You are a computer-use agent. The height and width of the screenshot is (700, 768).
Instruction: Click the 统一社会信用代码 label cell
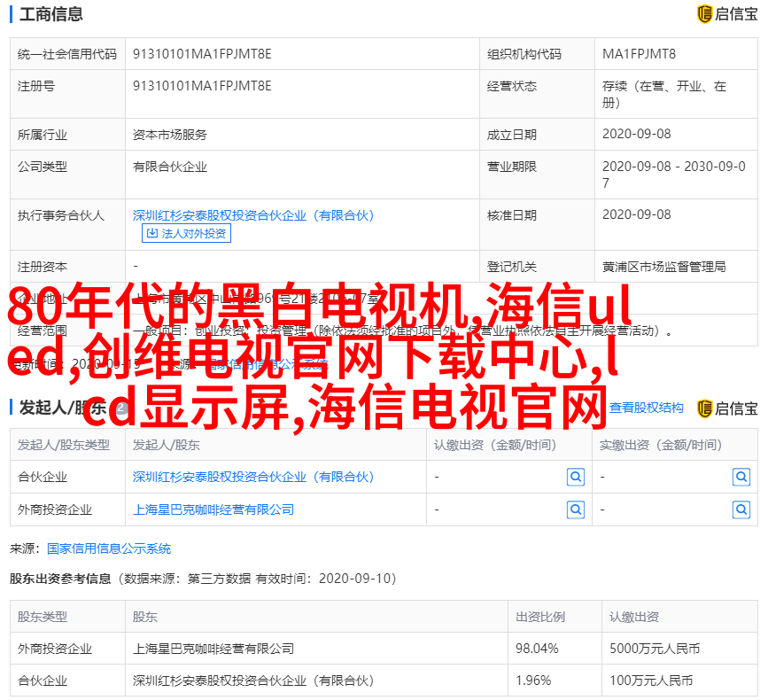[x=67, y=54]
